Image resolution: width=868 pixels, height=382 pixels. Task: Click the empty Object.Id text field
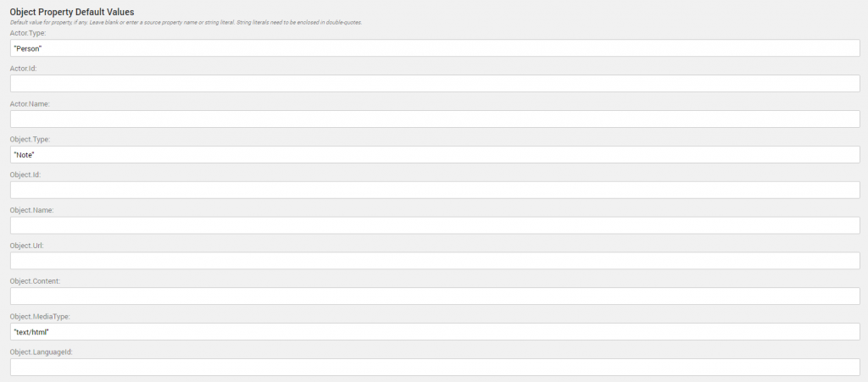coord(435,191)
